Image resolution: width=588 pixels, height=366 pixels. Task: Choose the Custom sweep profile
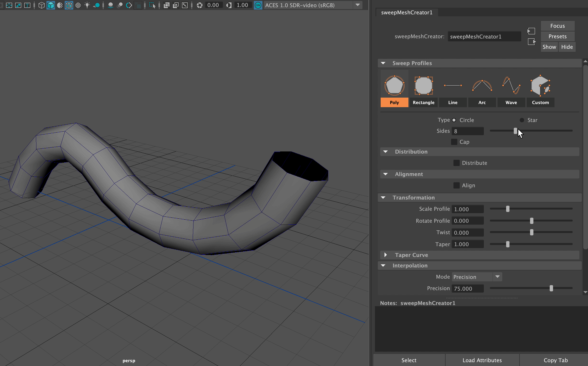click(540, 102)
